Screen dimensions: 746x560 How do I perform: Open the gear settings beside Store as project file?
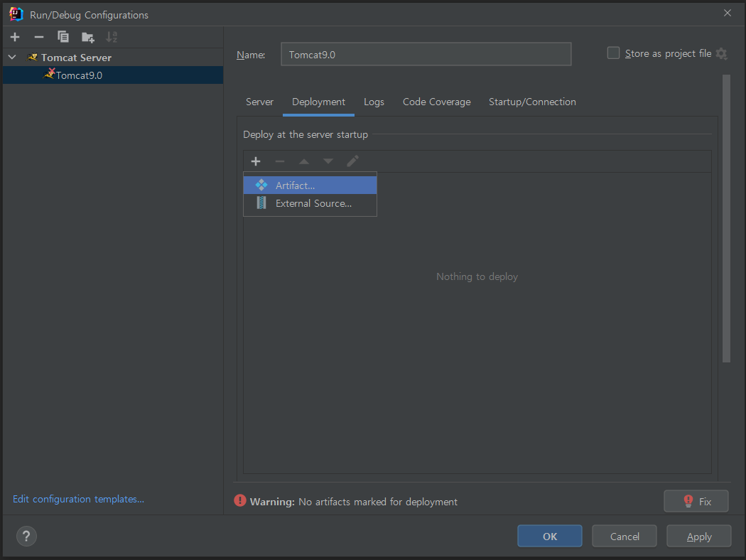click(x=722, y=54)
